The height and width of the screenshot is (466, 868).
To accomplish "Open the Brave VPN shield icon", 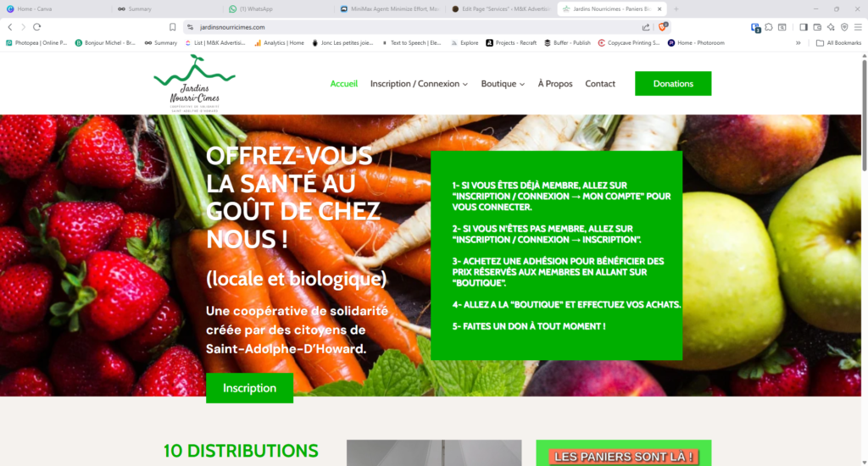I will [844, 27].
